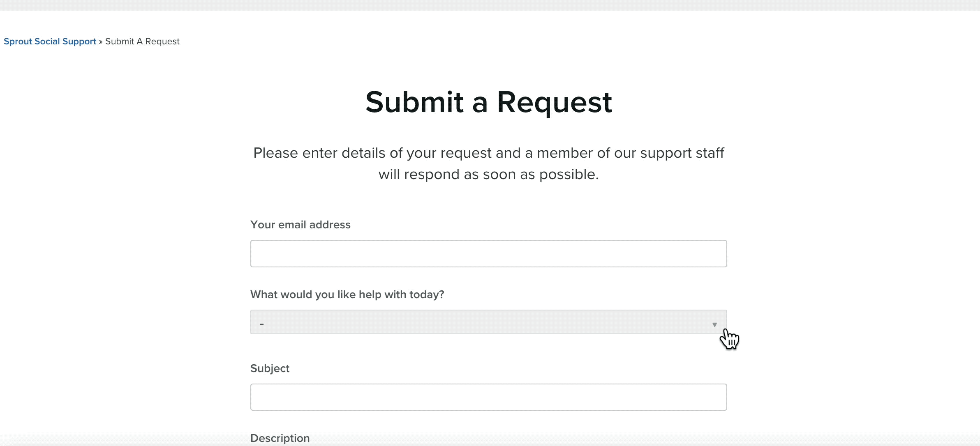
Task: Click the word Submit in page heading
Action: coord(414,102)
